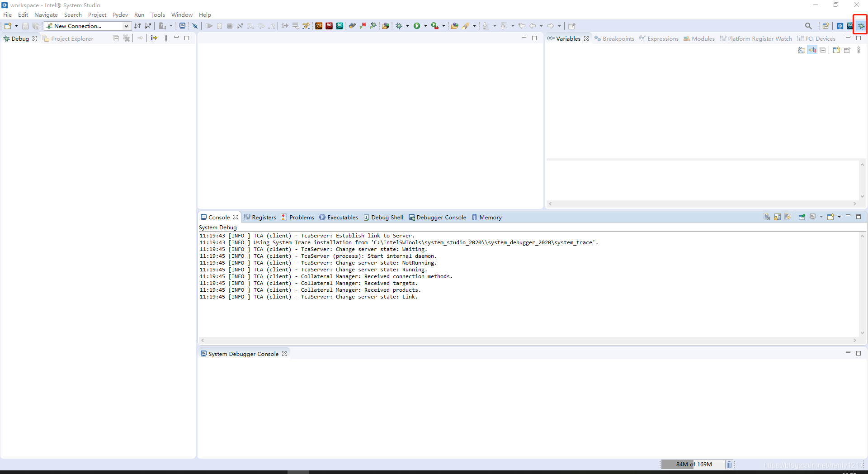Switch to the PCI Devices tab
The width and height of the screenshot is (868, 474).
[816, 38]
